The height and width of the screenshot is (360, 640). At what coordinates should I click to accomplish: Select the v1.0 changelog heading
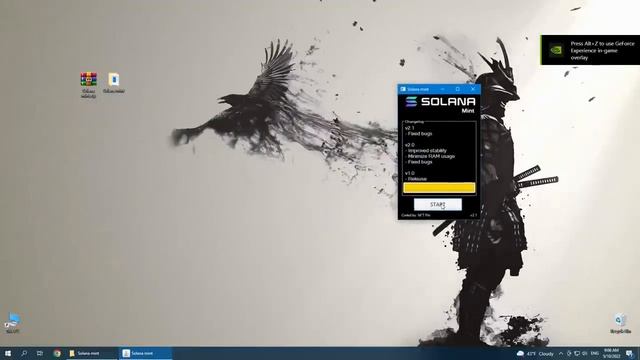(410, 173)
